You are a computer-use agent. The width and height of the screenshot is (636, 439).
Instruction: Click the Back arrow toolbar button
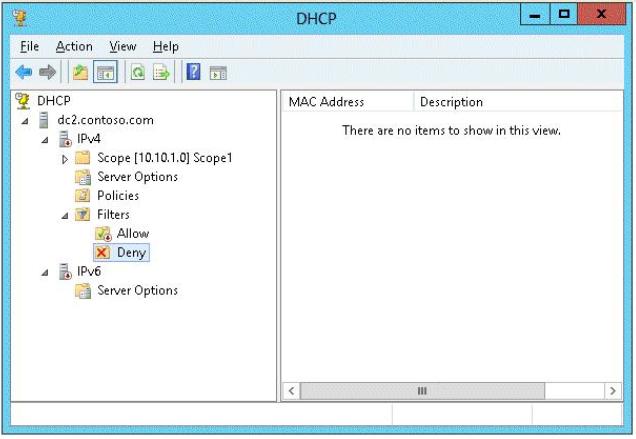point(24,72)
